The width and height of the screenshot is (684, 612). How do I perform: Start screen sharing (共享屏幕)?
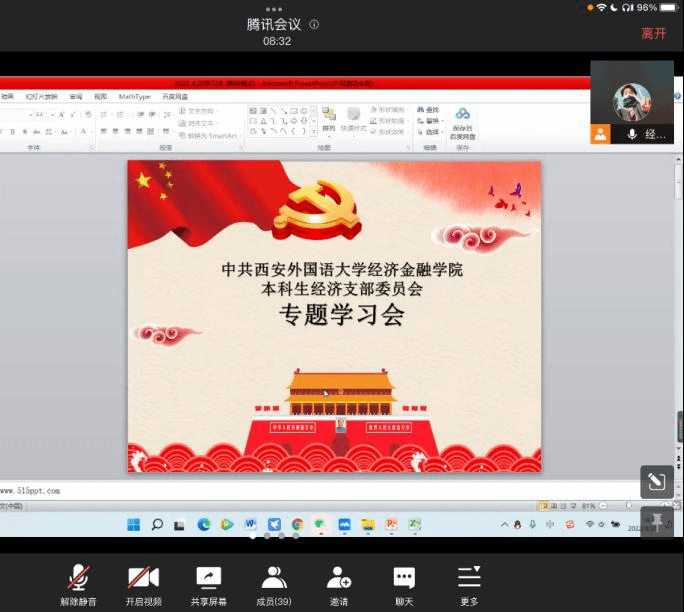click(x=208, y=584)
